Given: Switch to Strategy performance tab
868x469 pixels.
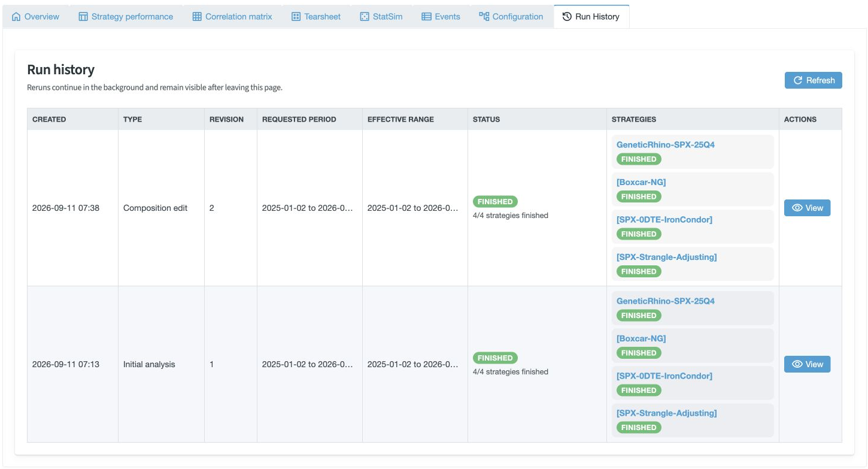Looking at the screenshot, I should 126,17.
